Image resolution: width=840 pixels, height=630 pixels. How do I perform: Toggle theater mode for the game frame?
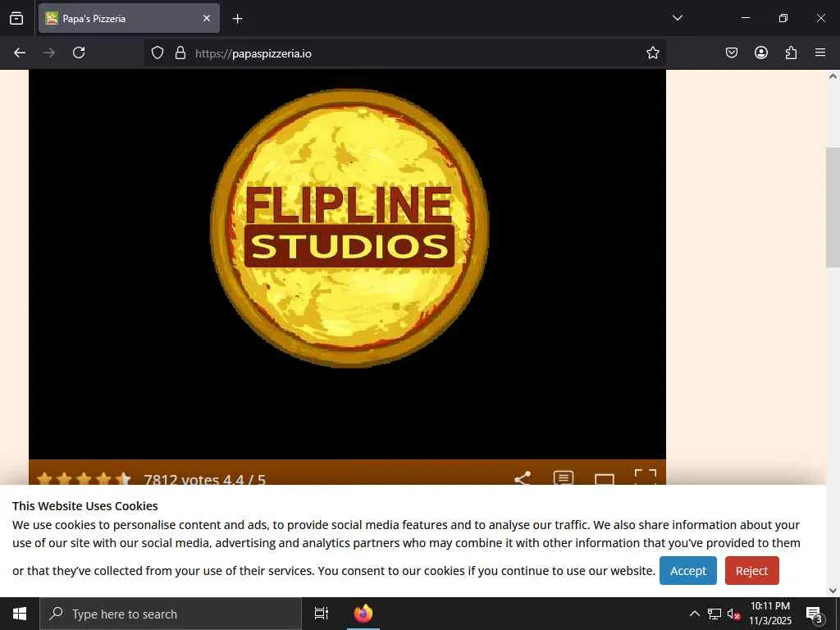pos(605,479)
